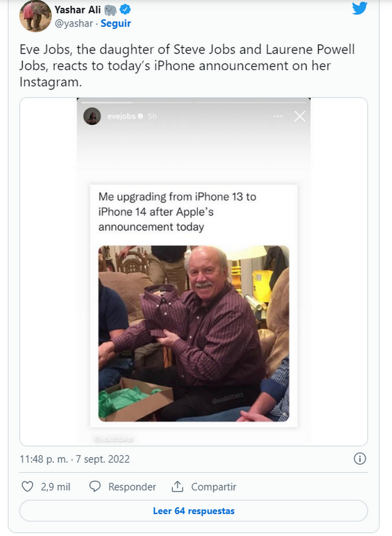The width and height of the screenshot is (392, 536).
Task: Like the tweet with heart icon
Action: click(27, 487)
